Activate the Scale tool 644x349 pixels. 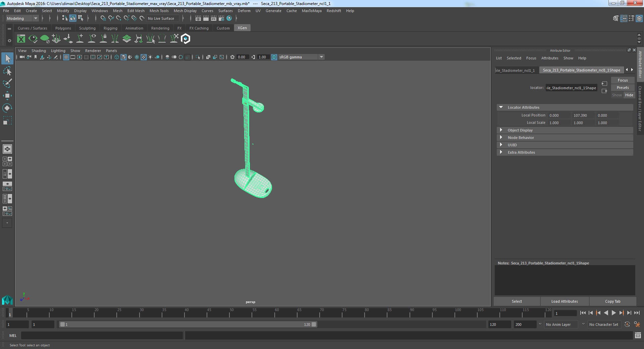pyautogui.click(x=7, y=120)
